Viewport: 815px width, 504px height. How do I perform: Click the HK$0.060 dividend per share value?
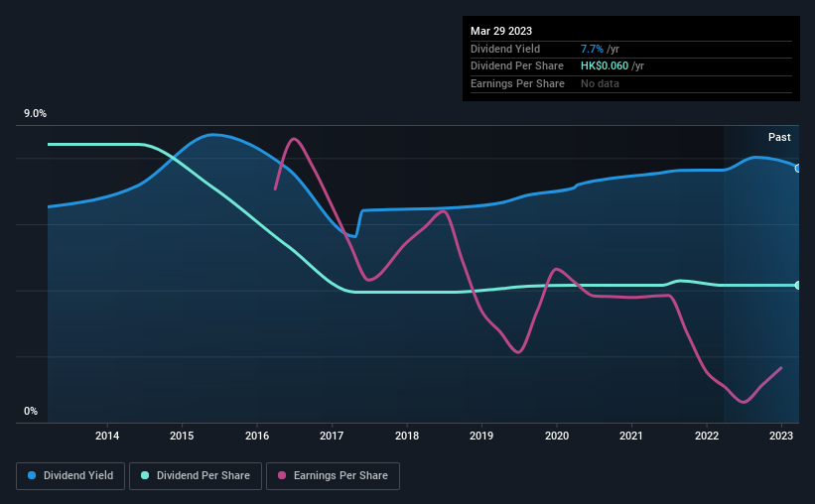[605, 66]
